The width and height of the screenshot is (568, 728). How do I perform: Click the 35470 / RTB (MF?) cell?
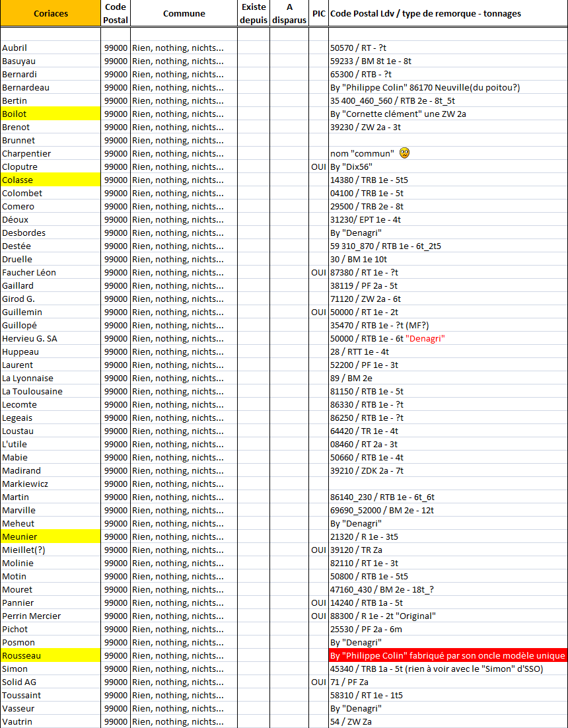(x=448, y=325)
